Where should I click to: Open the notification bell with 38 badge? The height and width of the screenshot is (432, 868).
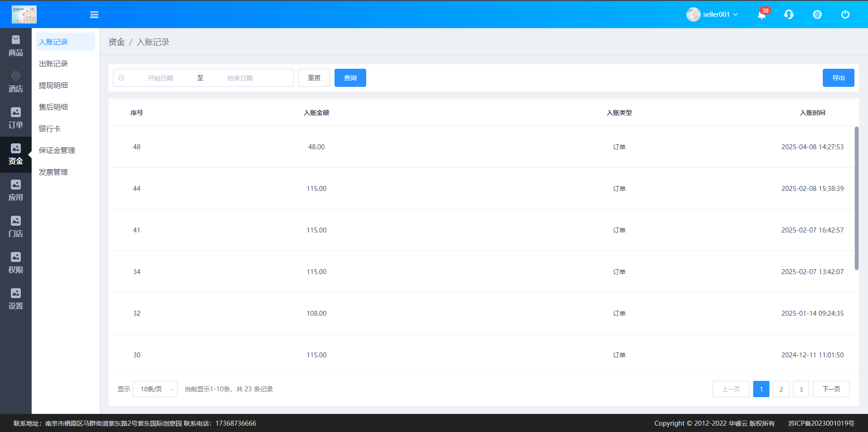[762, 14]
